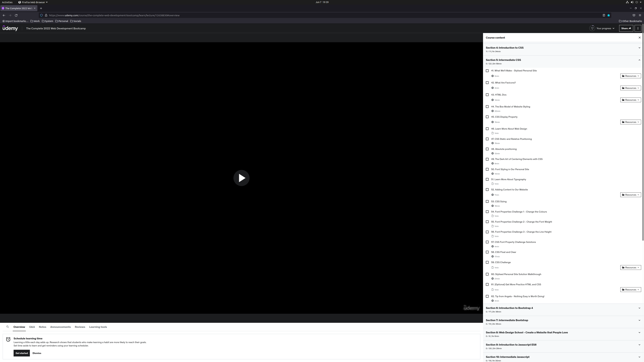Reload the page
Image resolution: width=644 pixels, height=362 pixels.
click(16, 15)
